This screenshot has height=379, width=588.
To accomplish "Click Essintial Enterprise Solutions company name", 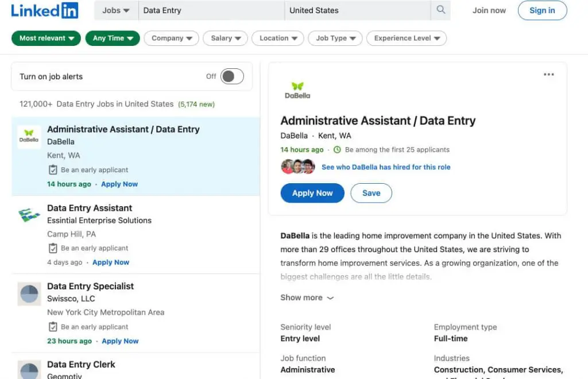I will coord(99,221).
